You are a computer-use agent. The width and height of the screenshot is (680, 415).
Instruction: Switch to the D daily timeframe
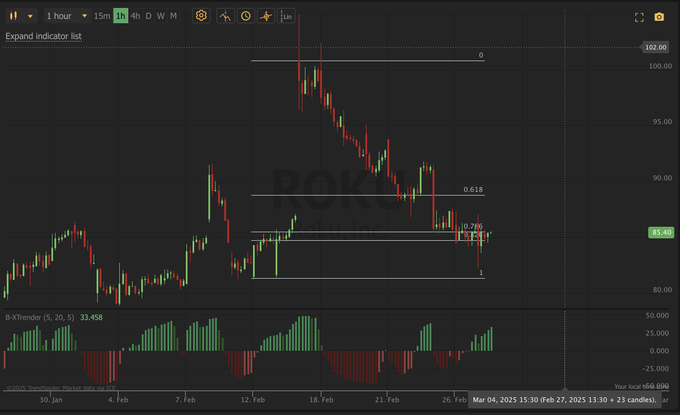(x=148, y=16)
